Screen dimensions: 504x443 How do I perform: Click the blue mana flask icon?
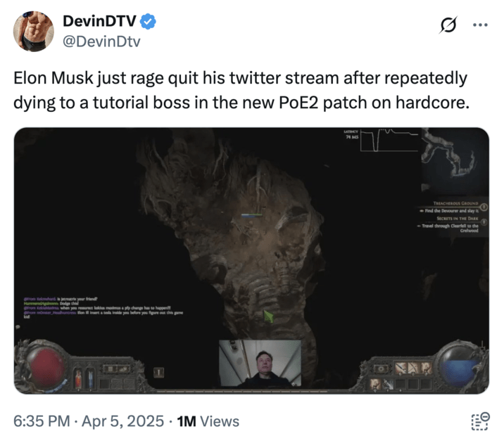[89, 378]
